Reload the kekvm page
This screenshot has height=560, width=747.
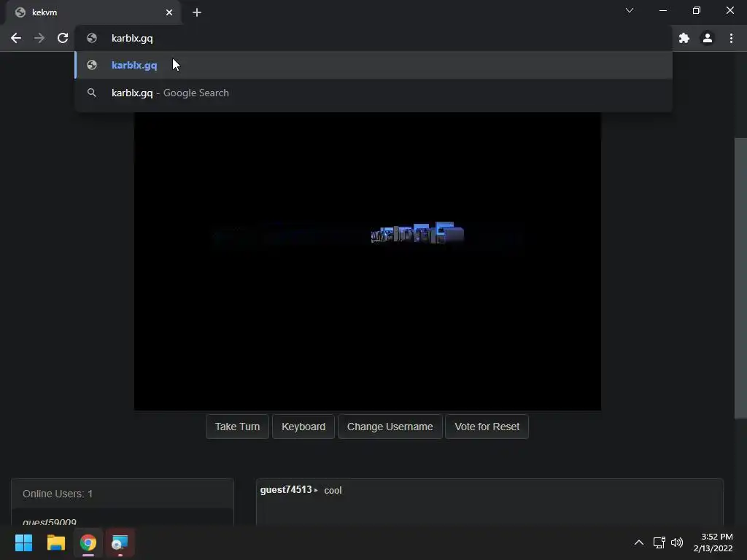click(63, 38)
